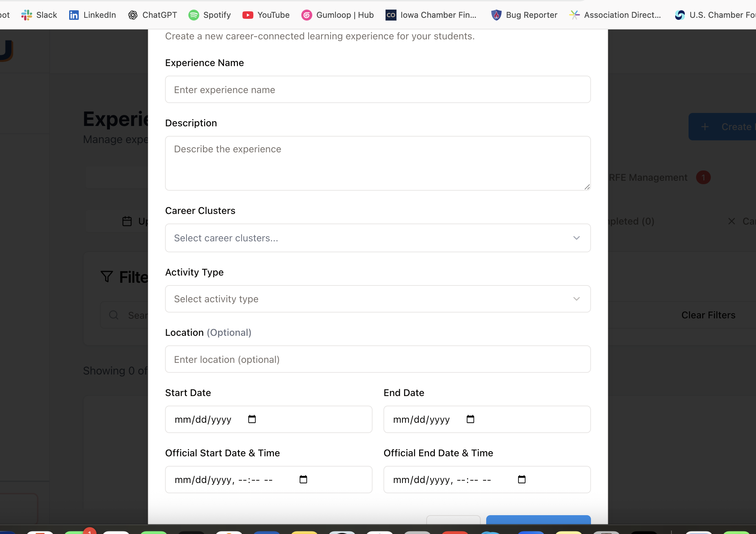756x534 pixels.
Task: Open the Bug Reporter bookmark
Action: (x=524, y=15)
